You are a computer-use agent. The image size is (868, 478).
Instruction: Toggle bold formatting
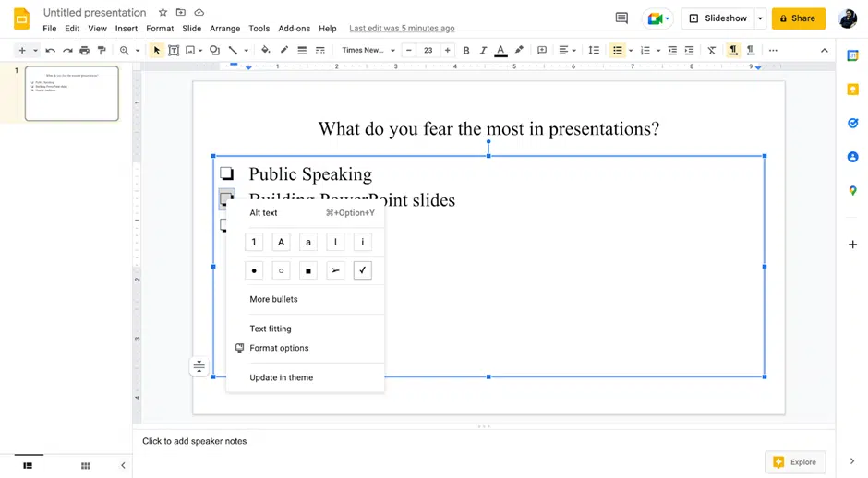[466, 51]
